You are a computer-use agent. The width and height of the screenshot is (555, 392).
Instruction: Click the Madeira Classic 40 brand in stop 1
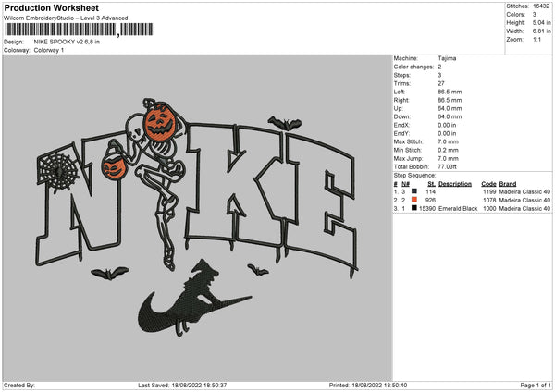coord(524,191)
